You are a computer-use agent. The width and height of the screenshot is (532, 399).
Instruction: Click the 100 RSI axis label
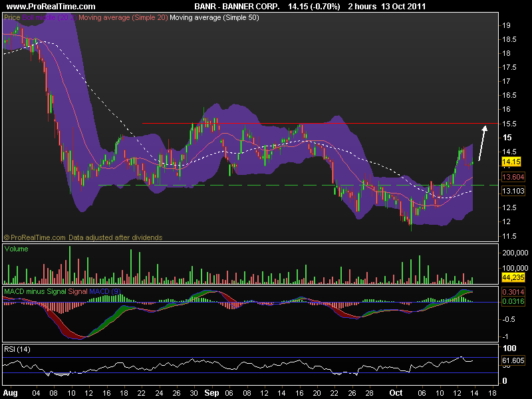click(x=509, y=348)
